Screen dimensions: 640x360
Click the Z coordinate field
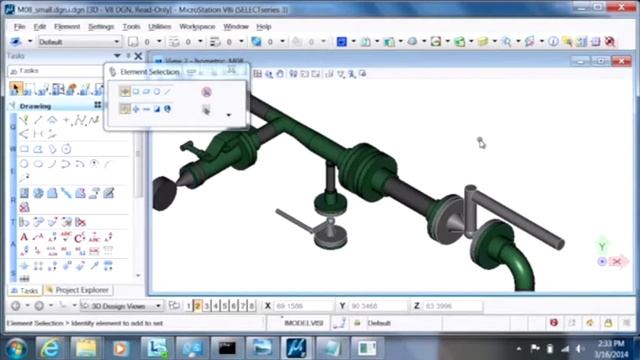(x=453, y=306)
